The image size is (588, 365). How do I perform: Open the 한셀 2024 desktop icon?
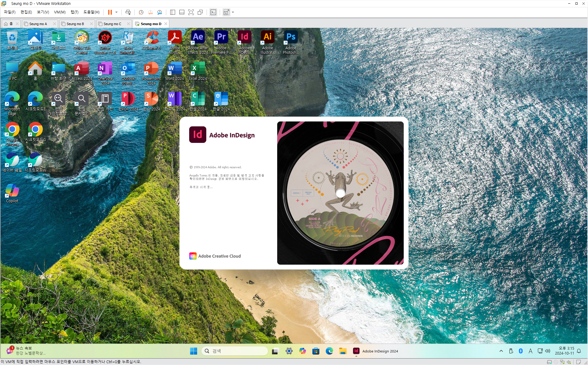[x=198, y=101]
